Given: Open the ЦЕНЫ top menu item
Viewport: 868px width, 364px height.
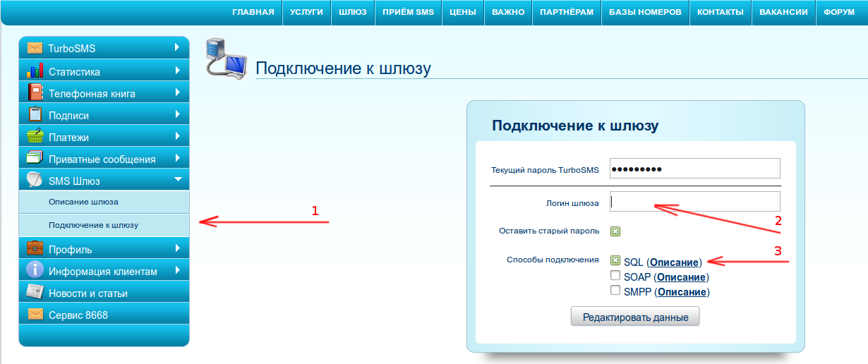Looking at the screenshot, I should click(463, 12).
